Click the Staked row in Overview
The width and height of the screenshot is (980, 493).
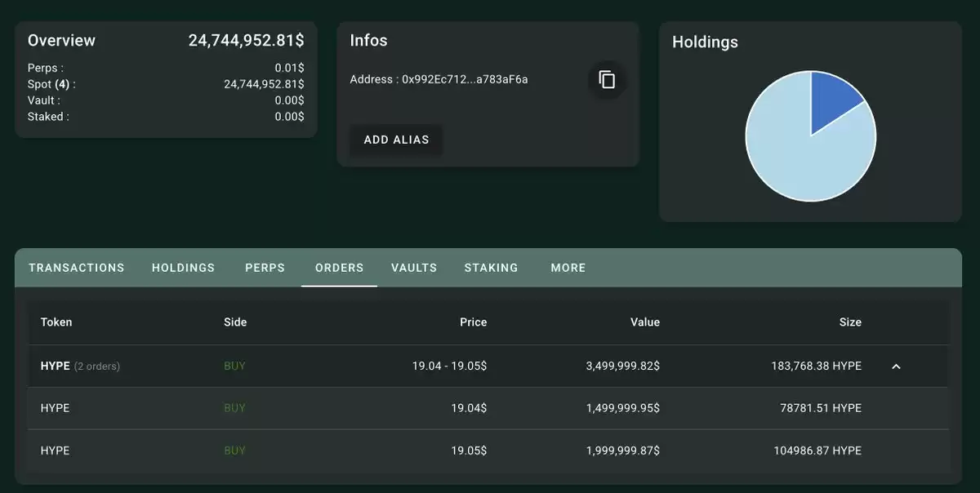pyautogui.click(x=166, y=117)
